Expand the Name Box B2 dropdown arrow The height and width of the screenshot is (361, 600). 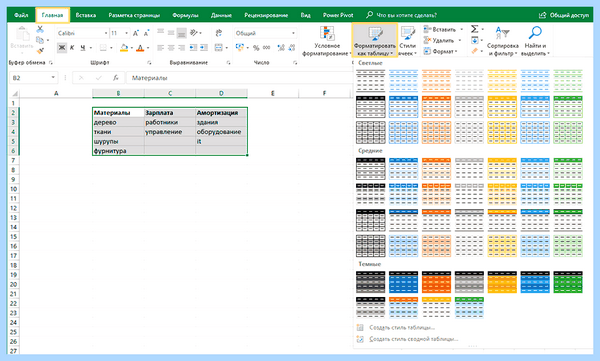coord(53,78)
